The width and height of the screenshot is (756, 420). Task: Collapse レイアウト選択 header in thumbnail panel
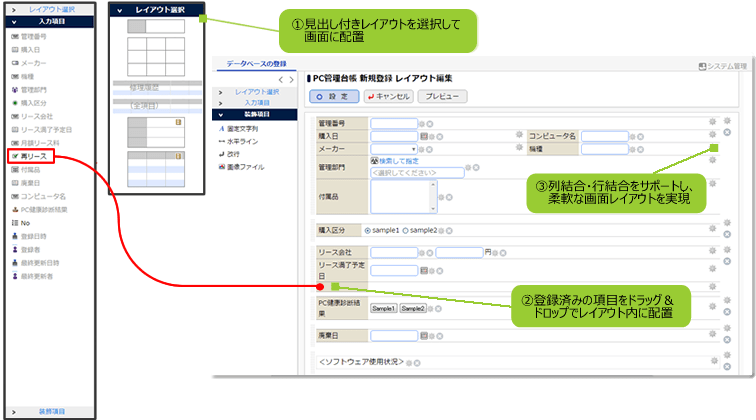click(x=157, y=10)
